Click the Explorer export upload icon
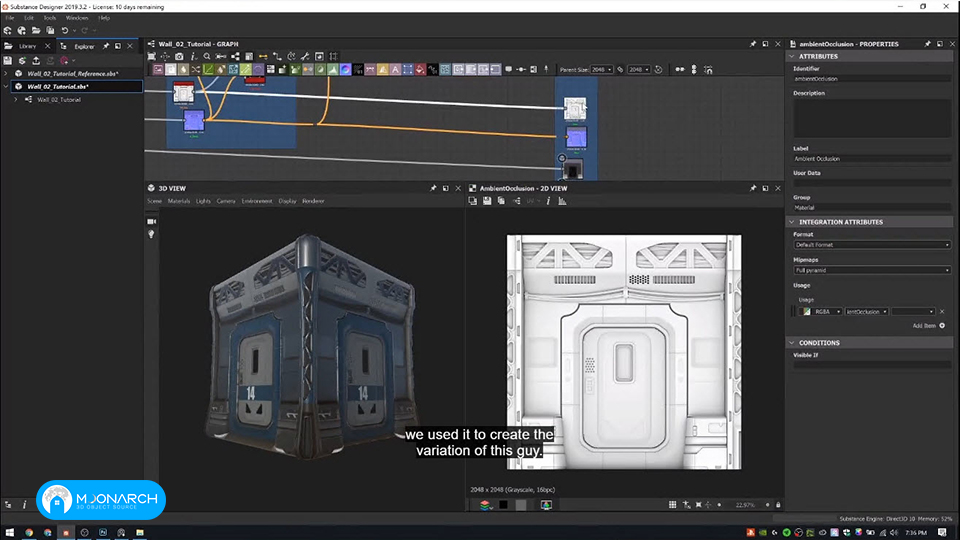The width and height of the screenshot is (960, 540). (36, 61)
